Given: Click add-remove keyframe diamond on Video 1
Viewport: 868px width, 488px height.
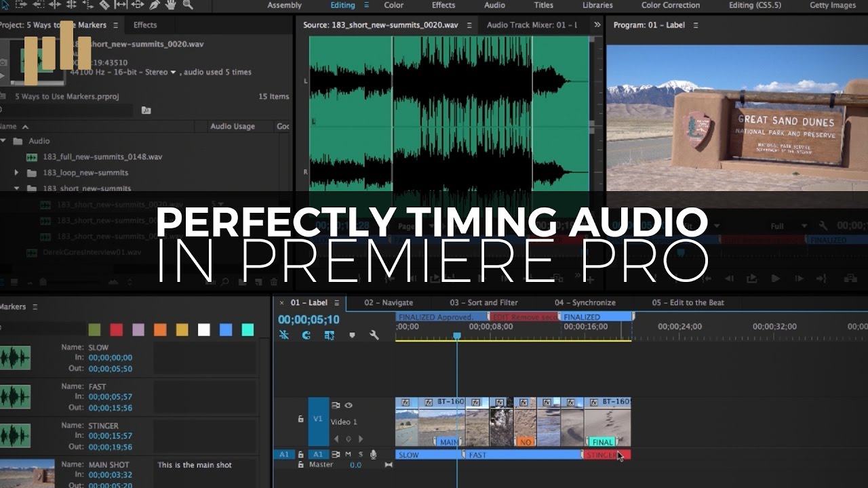Looking at the screenshot, I should [x=349, y=439].
